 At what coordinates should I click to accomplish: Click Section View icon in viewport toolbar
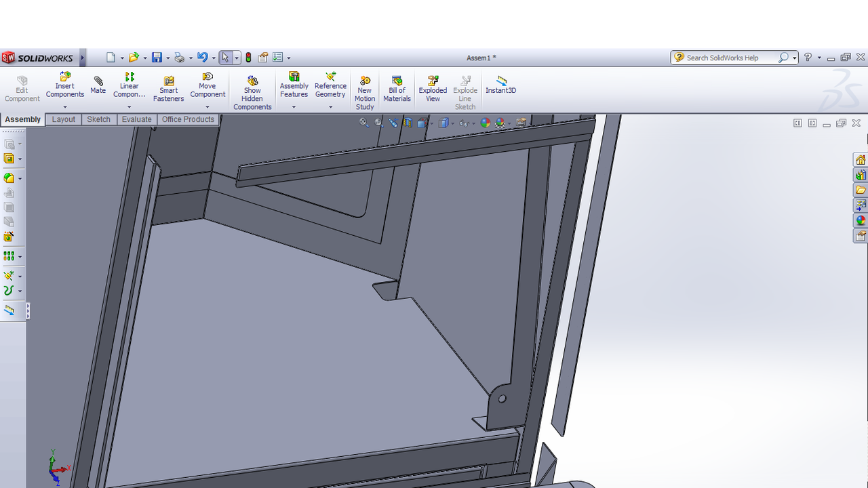[x=408, y=123]
